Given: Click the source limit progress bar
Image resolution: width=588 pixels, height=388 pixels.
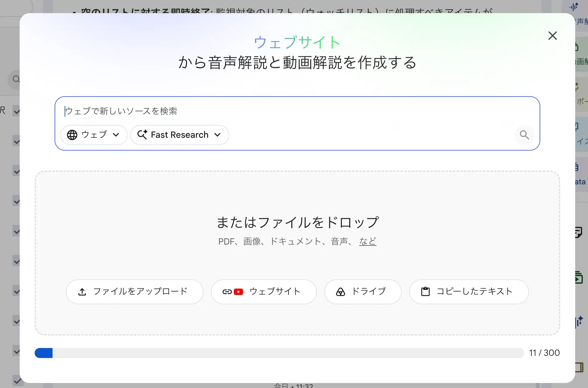Looking at the screenshot, I should (279, 353).
